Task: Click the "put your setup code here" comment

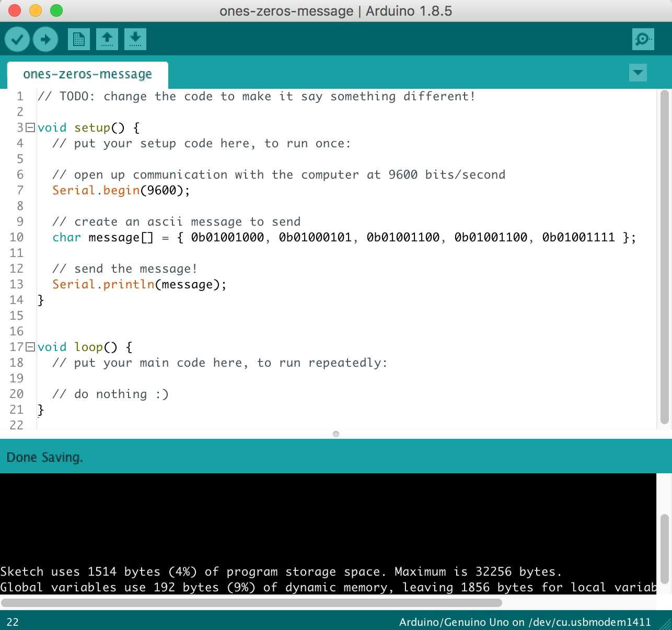Action: (201, 144)
